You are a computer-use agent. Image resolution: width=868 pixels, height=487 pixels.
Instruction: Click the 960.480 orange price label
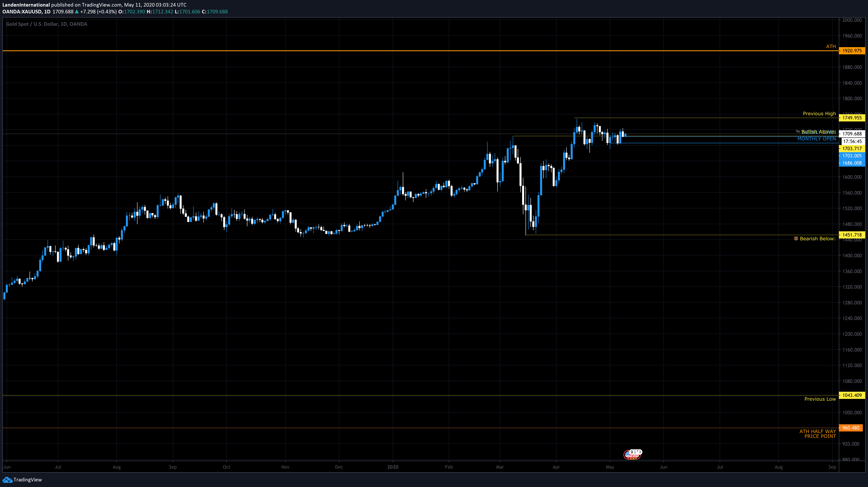[850, 428]
